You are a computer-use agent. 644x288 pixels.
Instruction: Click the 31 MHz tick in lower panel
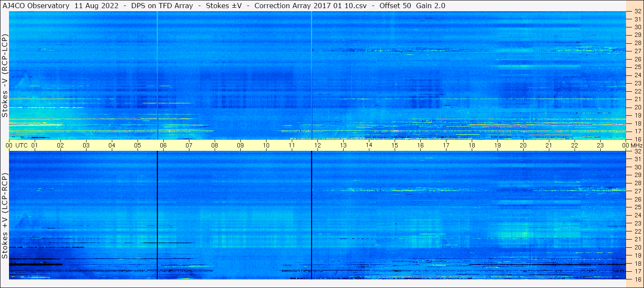coord(638,159)
